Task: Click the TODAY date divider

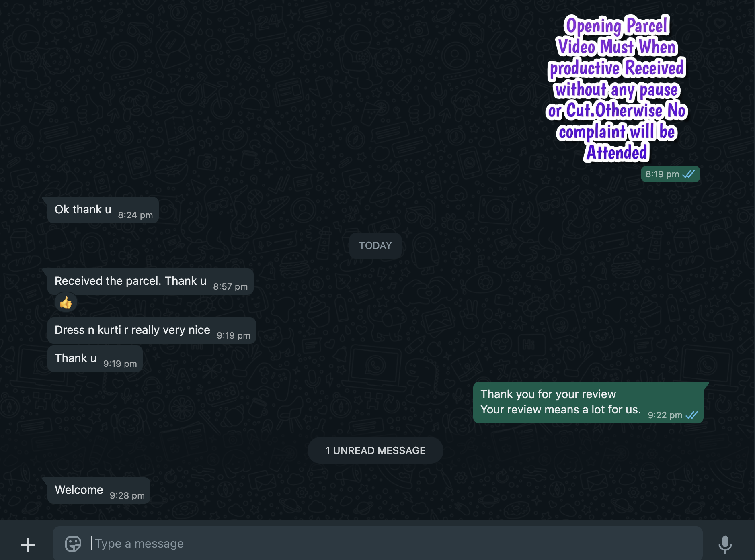Action: pos(375,245)
